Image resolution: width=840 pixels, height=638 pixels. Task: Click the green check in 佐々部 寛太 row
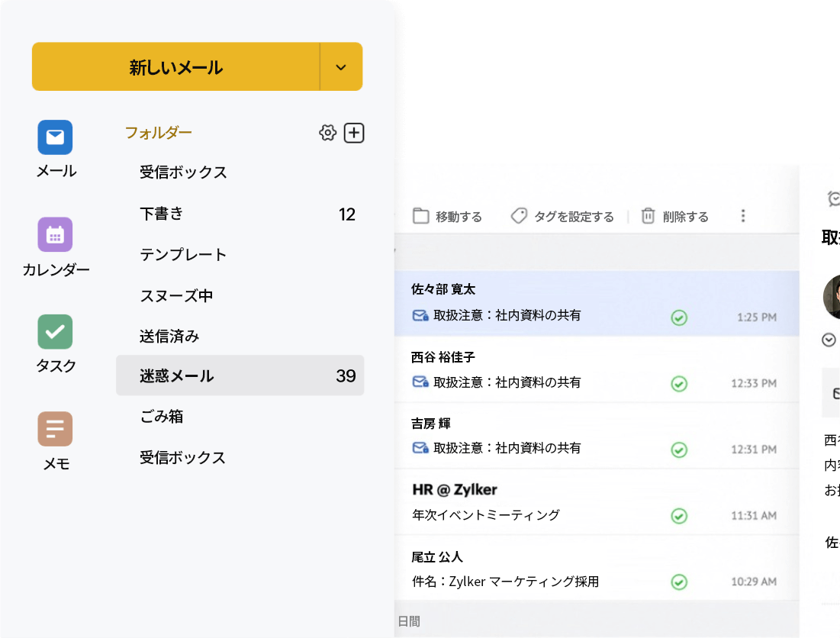click(x=679, y=317)
